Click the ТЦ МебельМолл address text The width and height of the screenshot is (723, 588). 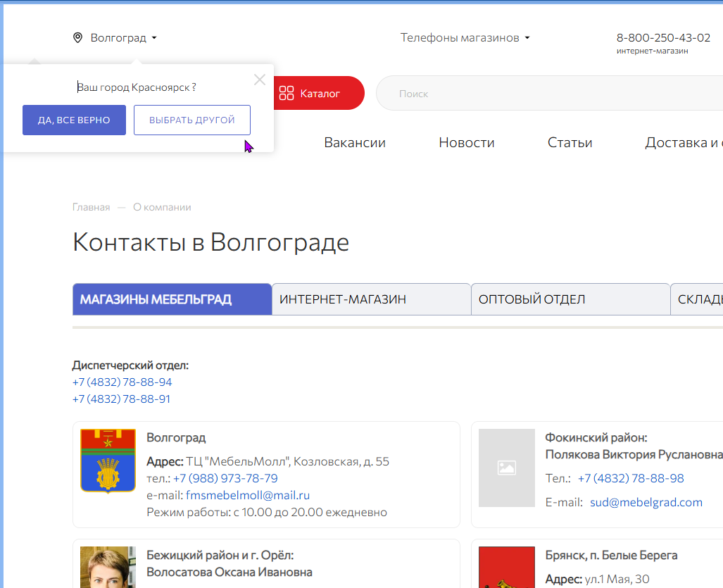tap(287, 461)
